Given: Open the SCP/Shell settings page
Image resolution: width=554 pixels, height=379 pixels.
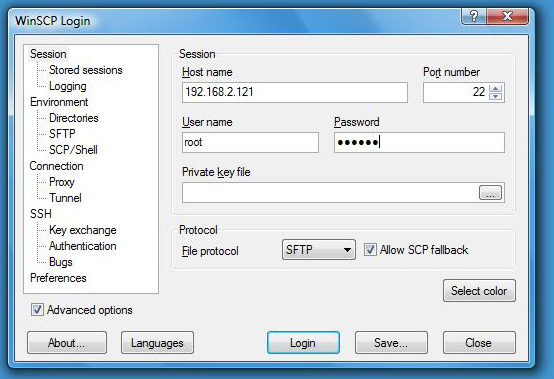Looking at the screenshot, I should point(73,150).
